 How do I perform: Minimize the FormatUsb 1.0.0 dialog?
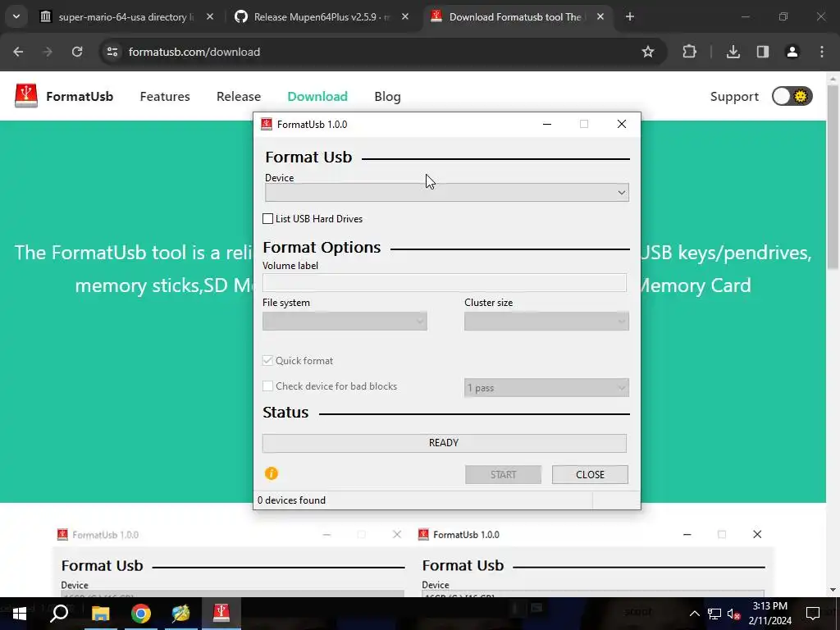click(547, 125)
